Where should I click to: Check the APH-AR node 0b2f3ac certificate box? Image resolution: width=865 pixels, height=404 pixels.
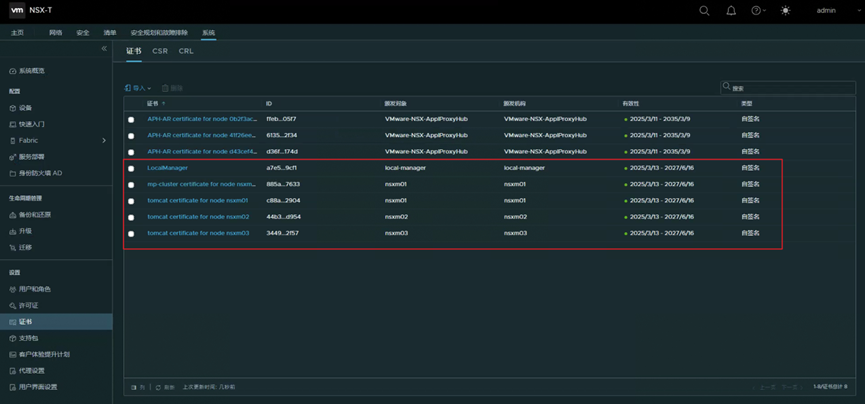[x=131, y=119]
